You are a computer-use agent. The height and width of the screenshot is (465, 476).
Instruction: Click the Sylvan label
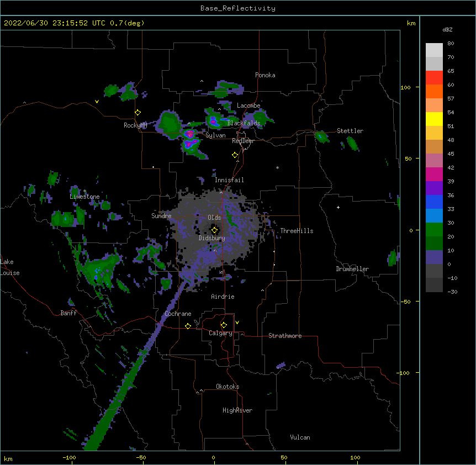(215, 135)
